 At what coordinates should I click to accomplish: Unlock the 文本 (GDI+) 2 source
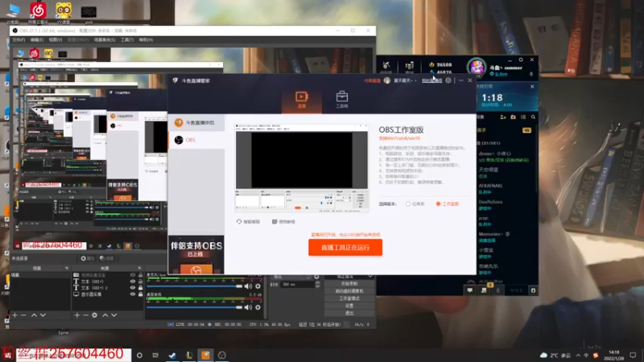(x=140, y=288)
